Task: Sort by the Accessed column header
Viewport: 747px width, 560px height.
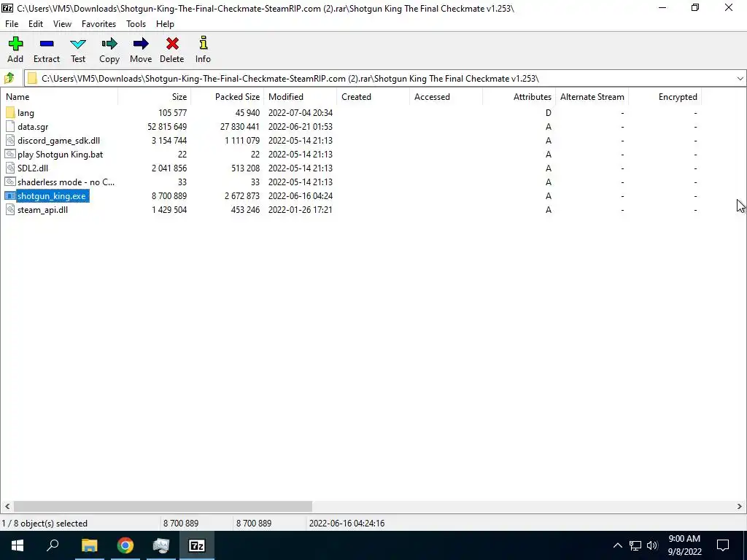Action: 446,97
